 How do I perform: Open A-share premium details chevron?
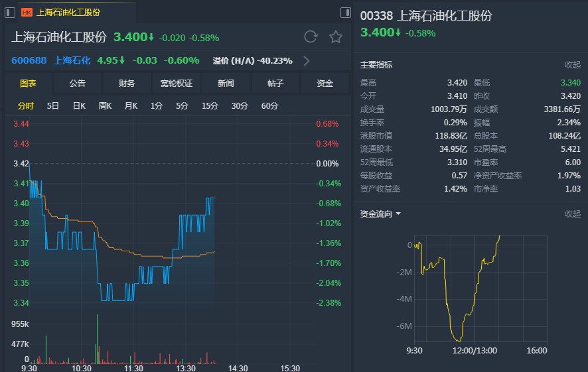307,61
